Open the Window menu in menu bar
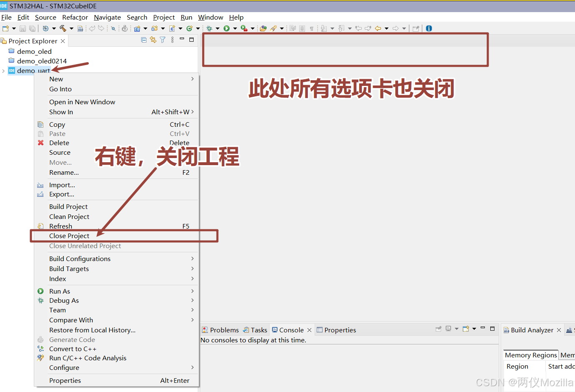Viewport: 575px width, 392px height. 210,17
